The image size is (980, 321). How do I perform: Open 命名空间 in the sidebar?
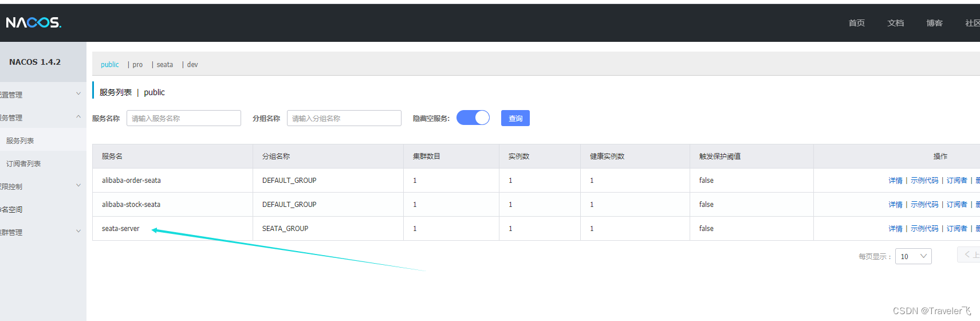pyautogui.click(x=11, y=209)
